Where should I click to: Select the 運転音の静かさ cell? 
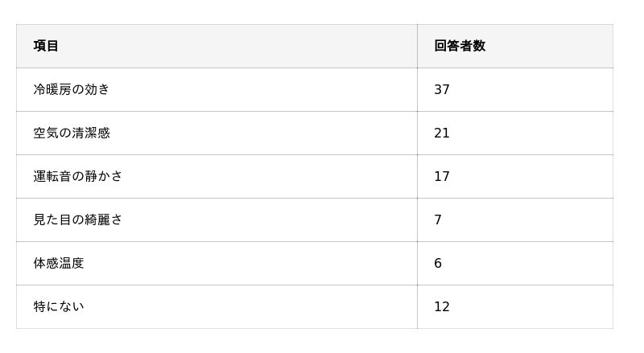coord(78,176)
